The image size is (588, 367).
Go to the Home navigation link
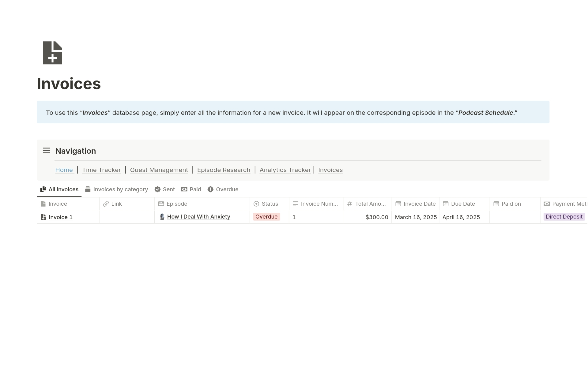click(x=64, y=170)
